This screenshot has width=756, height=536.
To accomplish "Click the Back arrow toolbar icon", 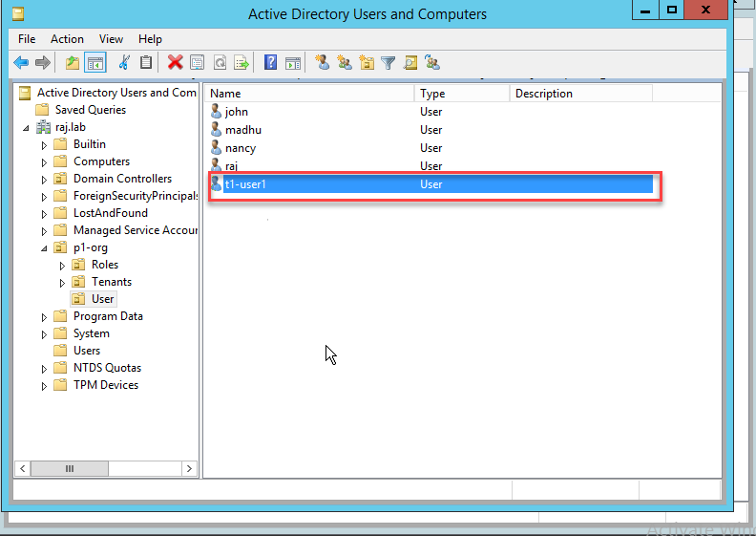I will tap(21, 63).
